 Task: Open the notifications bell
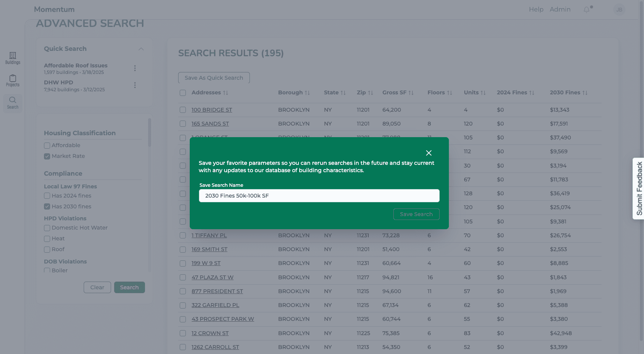click(x=587, y=10)
